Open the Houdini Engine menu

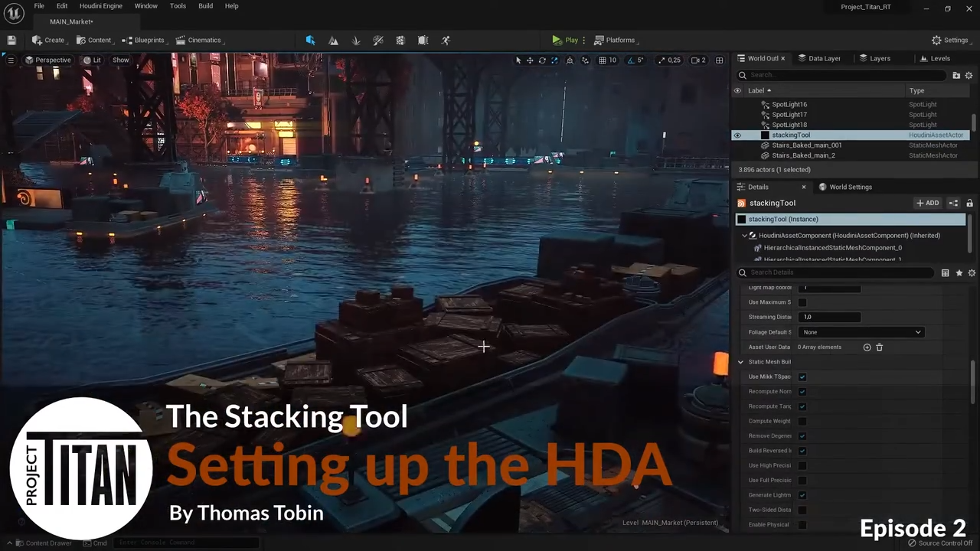point(101,6)
